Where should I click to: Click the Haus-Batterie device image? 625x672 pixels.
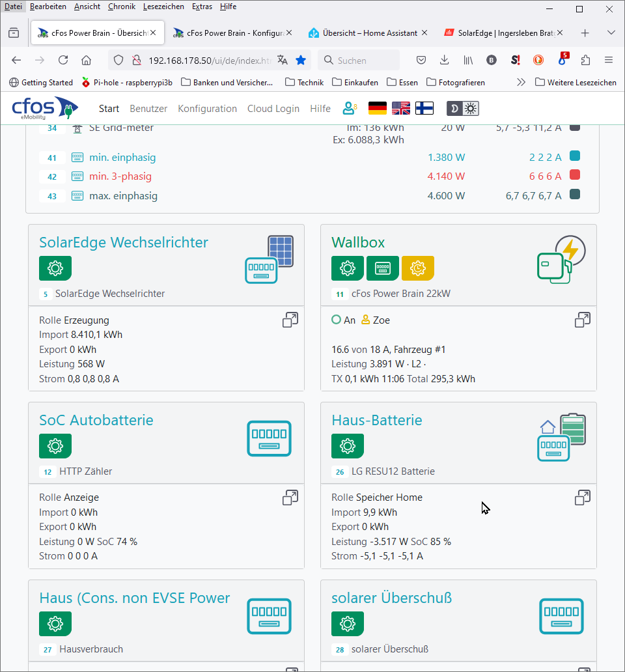click(x=562, y=437)
